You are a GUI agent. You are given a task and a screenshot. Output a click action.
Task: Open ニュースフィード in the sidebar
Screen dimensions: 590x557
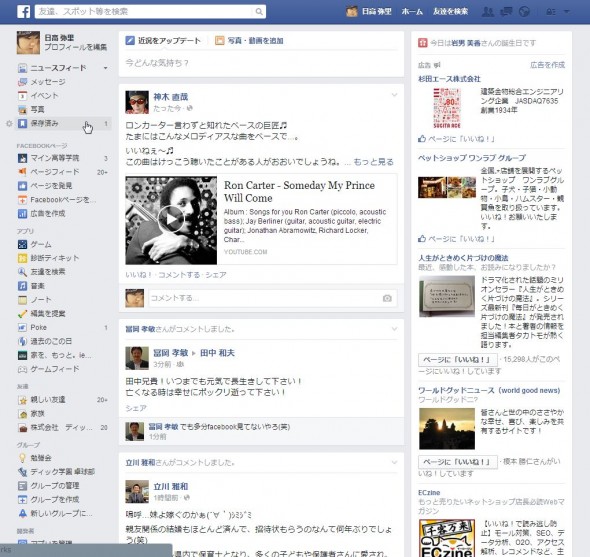pyautogui.click(x=58, y=68)
